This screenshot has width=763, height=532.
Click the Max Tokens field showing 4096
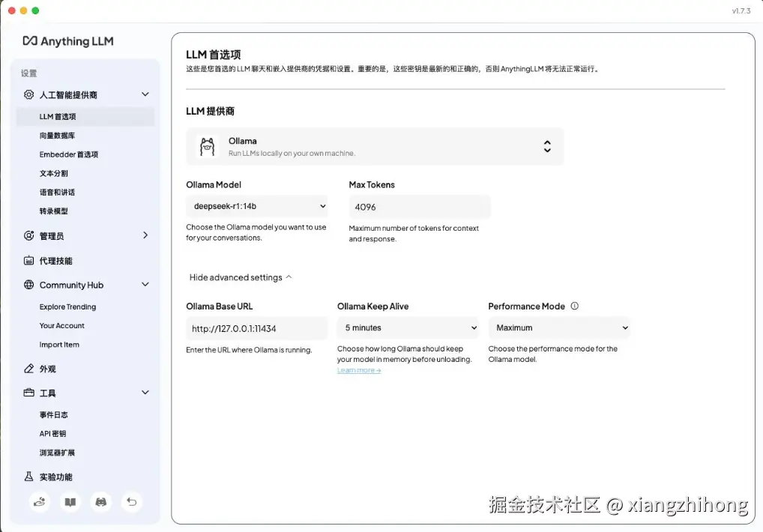420,207
